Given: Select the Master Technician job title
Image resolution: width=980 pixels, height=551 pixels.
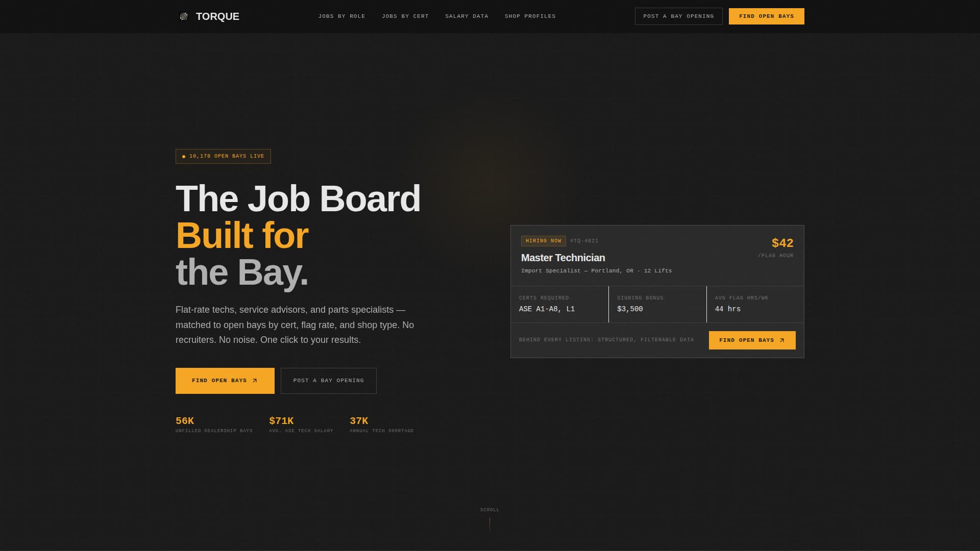Looking at the screenshot, I should [x=563, y=258].
